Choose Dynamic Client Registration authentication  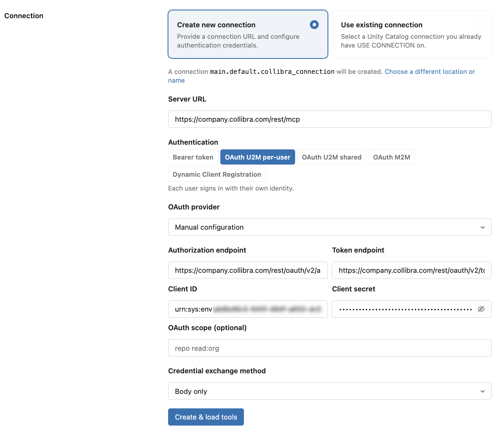(217, 174)
